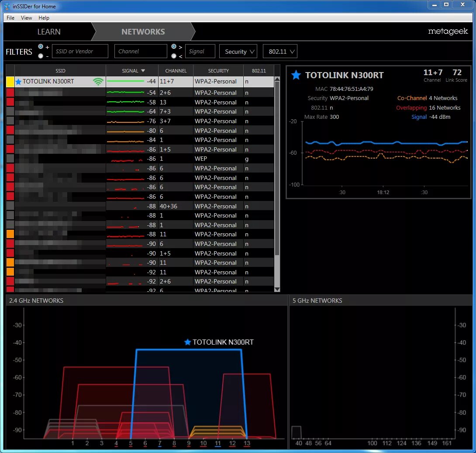Image resolution: width=476 pixels, height=453 pixels.
Task: Click the green Wi-Fi connected icon in TOTOLINK row
Action: tap(98, 81)
